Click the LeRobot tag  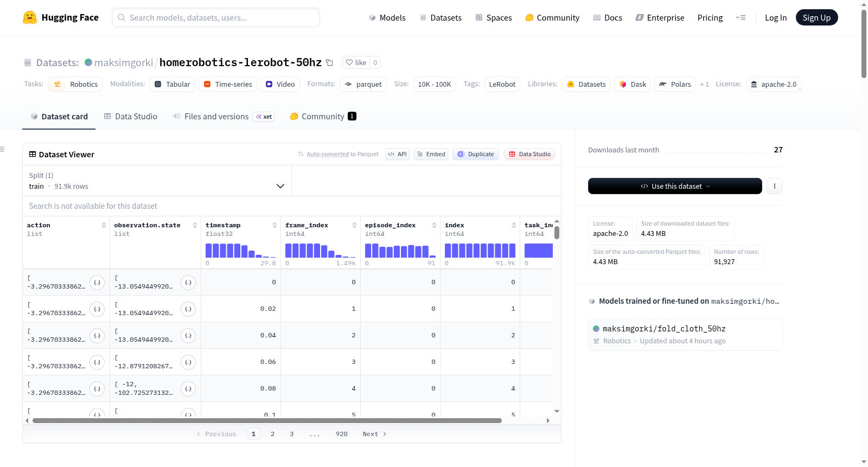click(502, 84)
